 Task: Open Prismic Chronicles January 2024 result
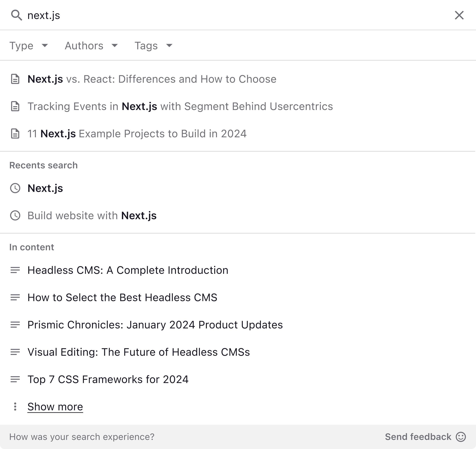155,325
